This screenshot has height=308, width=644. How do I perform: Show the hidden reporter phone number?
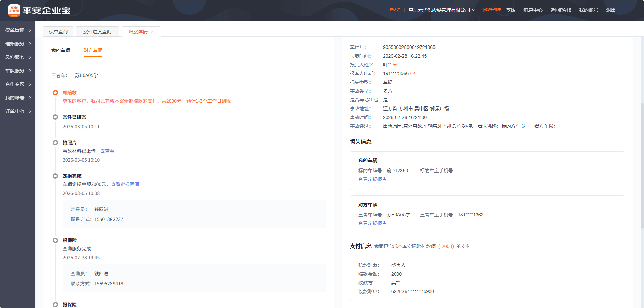pos(413,73)
